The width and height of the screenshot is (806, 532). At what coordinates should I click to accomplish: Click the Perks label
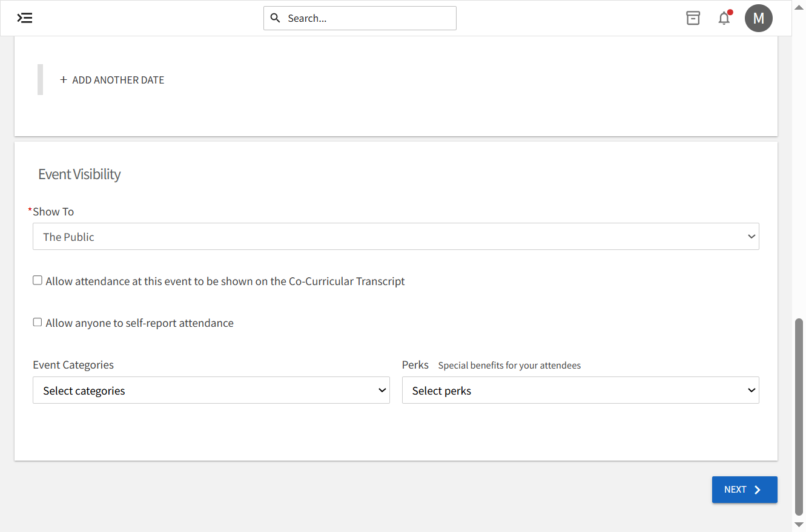[x=415, y=365]
